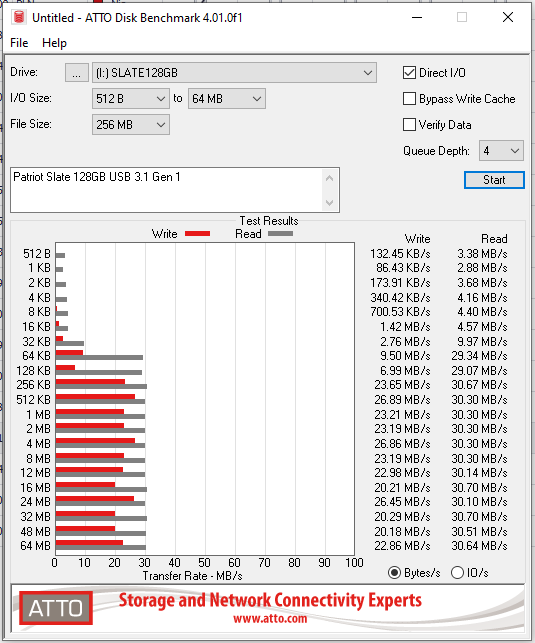Image resolution: width=535 pixels, height=643 pixels.
Task: Click the ATTO Disk Benchmark title bar icon
Action: pos(19,17)
